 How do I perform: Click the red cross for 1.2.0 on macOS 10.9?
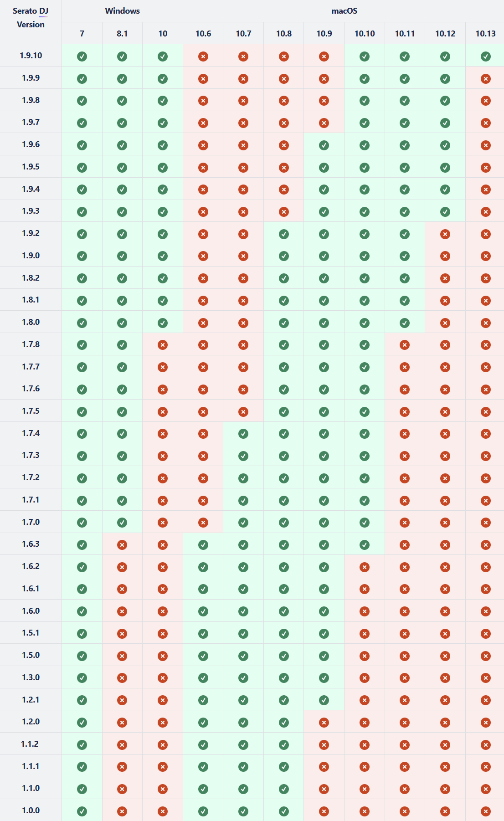pyautogui.click(x=324, y=723)
